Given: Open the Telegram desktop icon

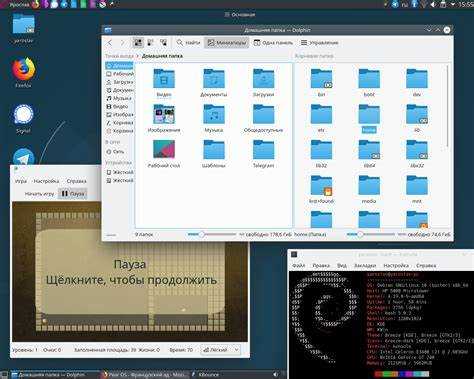Looking at the screenshot, I should point(23,157).
